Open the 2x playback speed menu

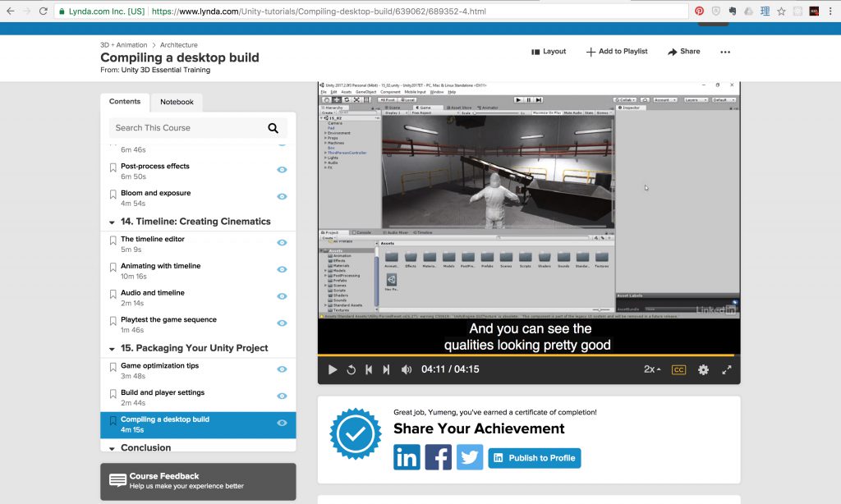(x=652, y=369)
